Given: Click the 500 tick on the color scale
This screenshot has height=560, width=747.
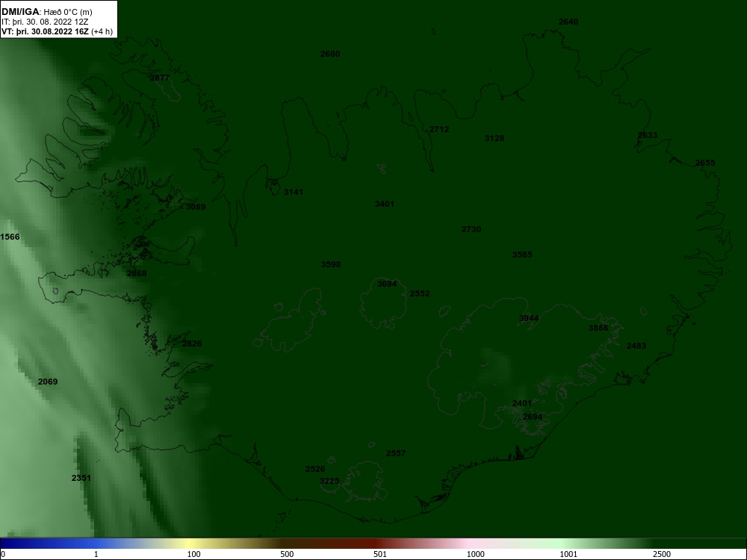Looking at the screenshot, I should pos(287,554).
